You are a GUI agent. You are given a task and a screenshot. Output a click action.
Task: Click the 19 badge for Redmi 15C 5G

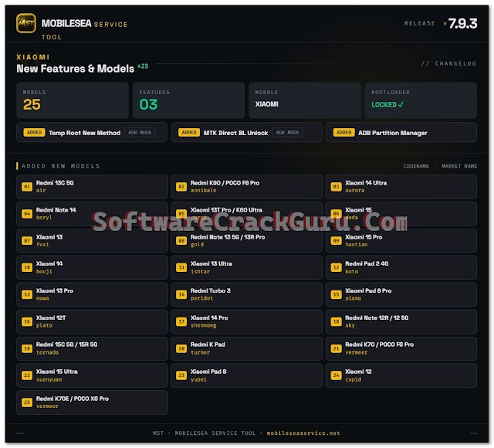[x=27, y=348]
